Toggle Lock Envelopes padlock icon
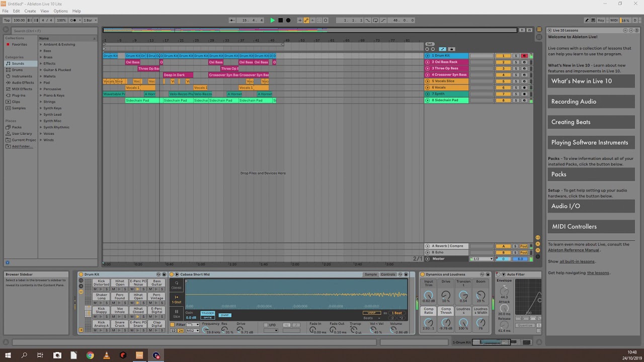 click(x=451, y=49)
